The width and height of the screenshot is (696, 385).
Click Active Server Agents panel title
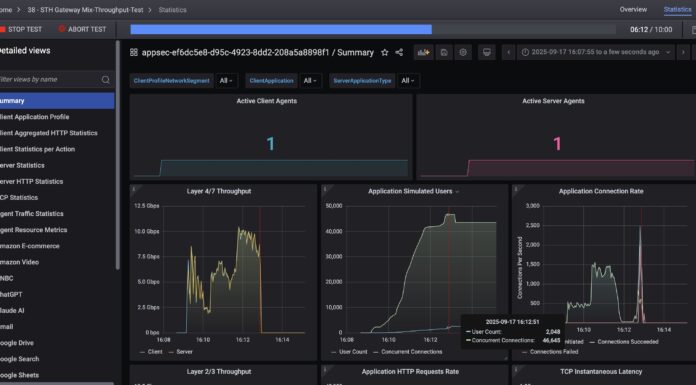pyautogui.click(x=553, y=101)
